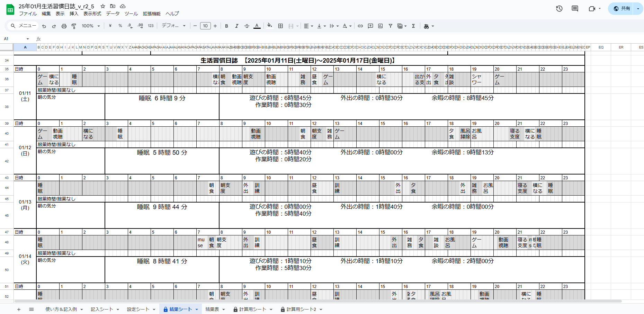
Task: Decrease font size minus button
Action: pos(195,26)
